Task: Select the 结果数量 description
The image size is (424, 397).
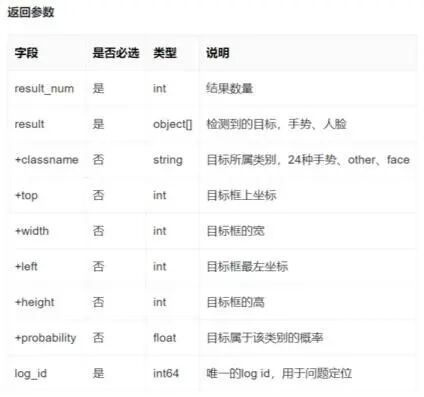Action: (x=230, y=88)
